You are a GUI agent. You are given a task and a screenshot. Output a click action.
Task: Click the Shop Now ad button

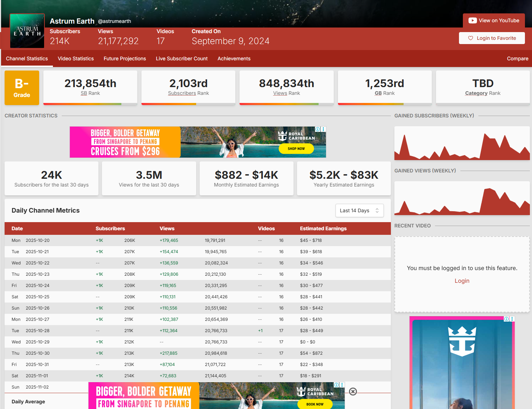point(296,149)
